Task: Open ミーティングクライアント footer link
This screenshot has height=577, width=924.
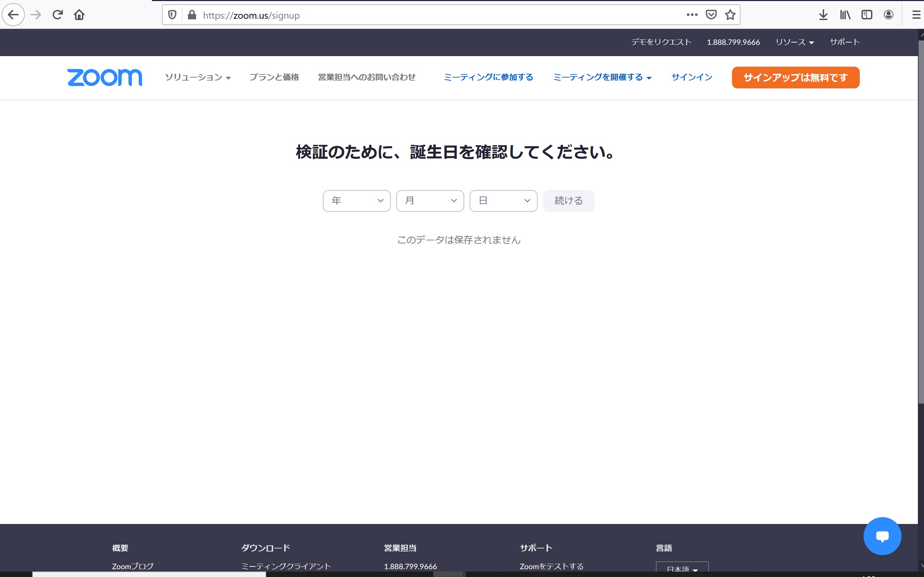Action: point(286,566)
